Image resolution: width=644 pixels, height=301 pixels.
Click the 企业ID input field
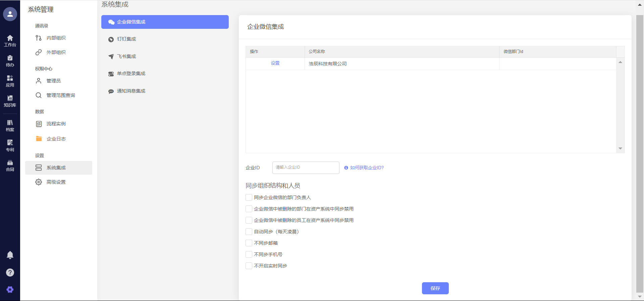pos(306,168)
